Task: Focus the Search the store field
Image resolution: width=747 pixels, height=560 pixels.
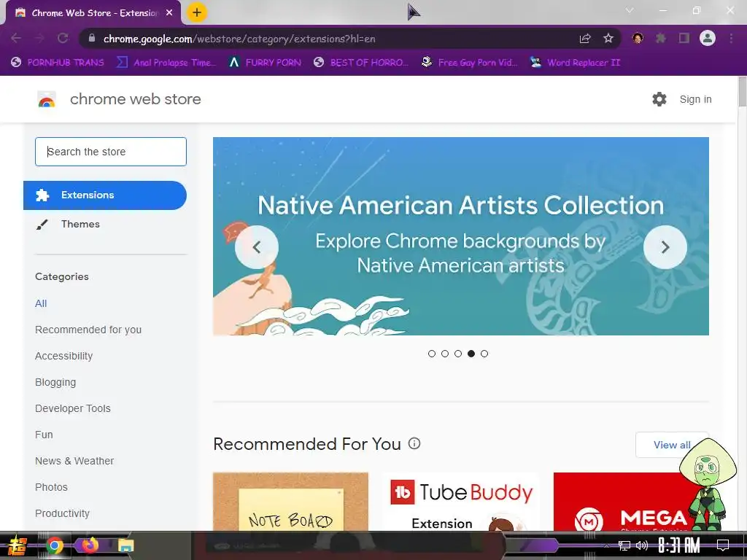Action: [x=111, y=152]
